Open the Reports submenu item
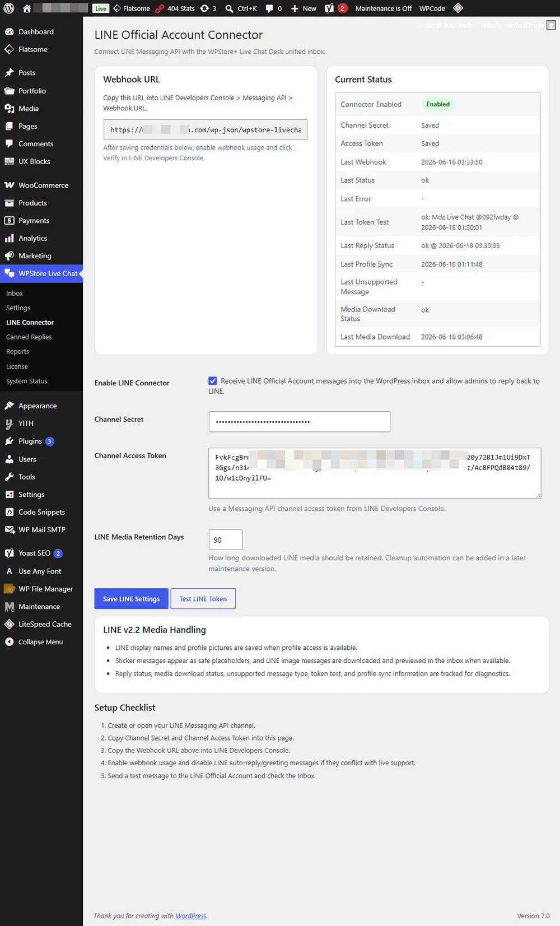 [17, 352]
